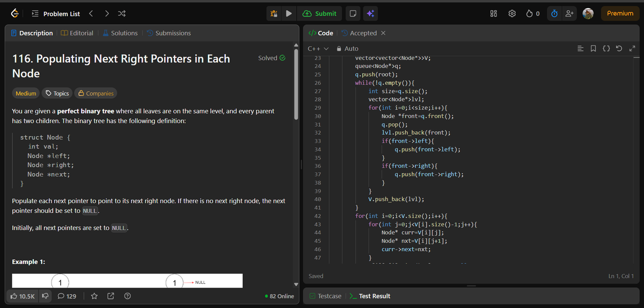Click the Premium button
This screenshot has height=308, width=644.
620,13
